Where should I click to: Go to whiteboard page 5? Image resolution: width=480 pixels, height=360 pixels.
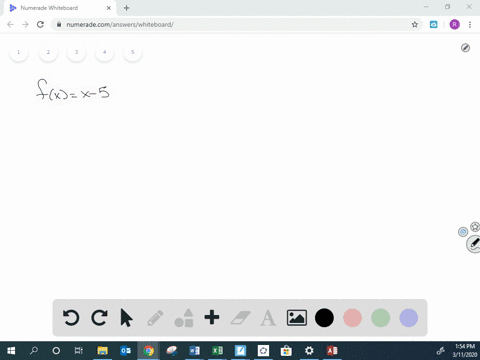point(133,52)
